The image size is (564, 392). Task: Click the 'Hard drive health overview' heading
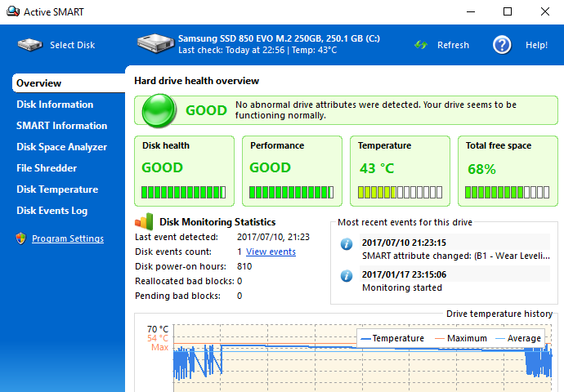(197, 81)
